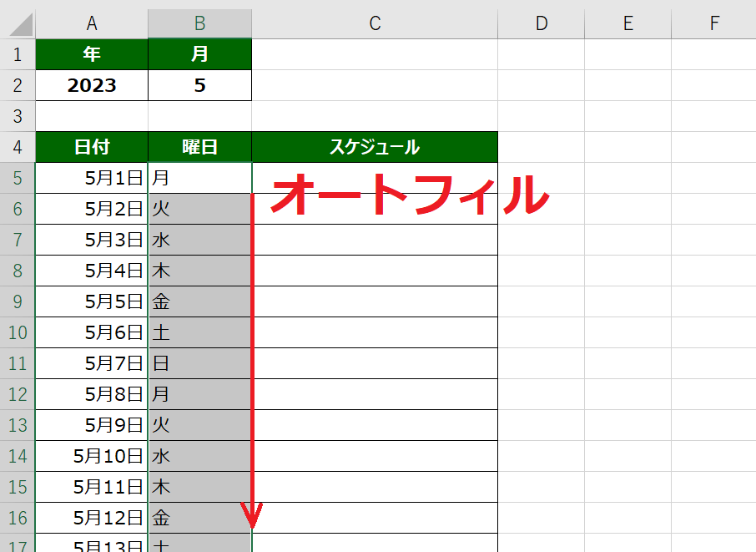Click the weekday cell for 5月7日
The height and width of the screenshot is (552, 756).
click(199, 363)
